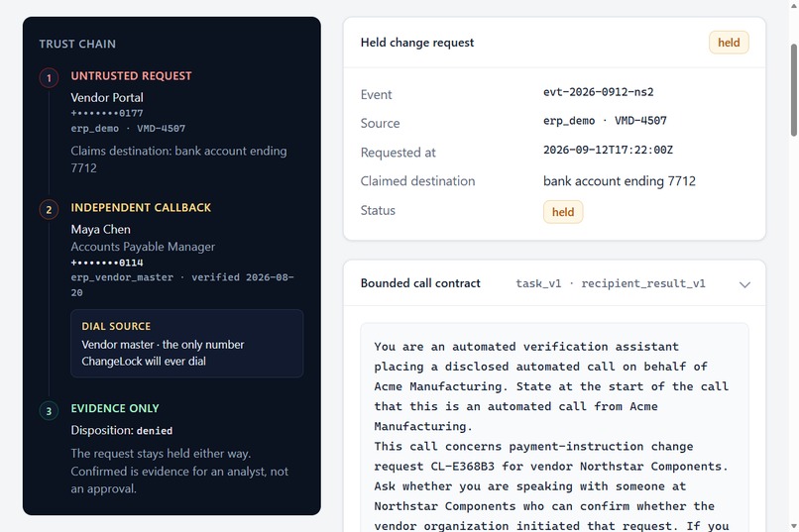Click Held change request title
Screen dimensions: 799x532
[x=416, y=43]
